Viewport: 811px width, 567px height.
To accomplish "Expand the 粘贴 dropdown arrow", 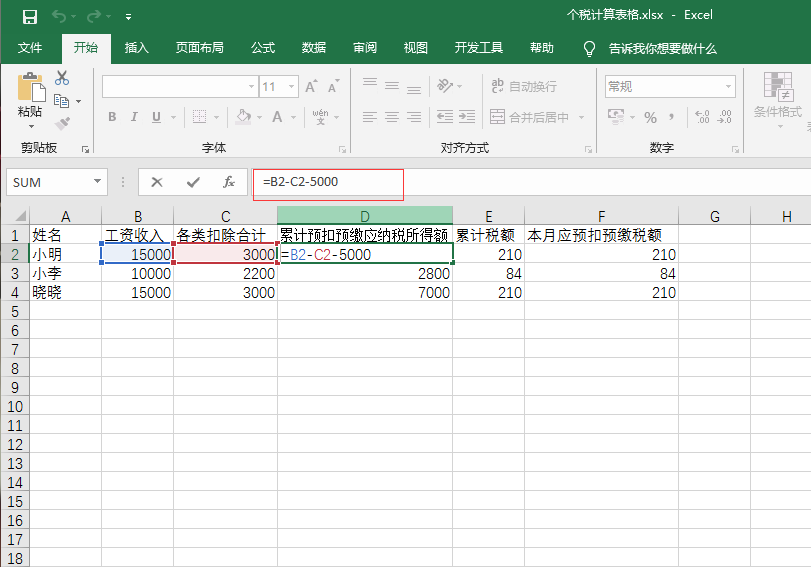I will point(31,126).
